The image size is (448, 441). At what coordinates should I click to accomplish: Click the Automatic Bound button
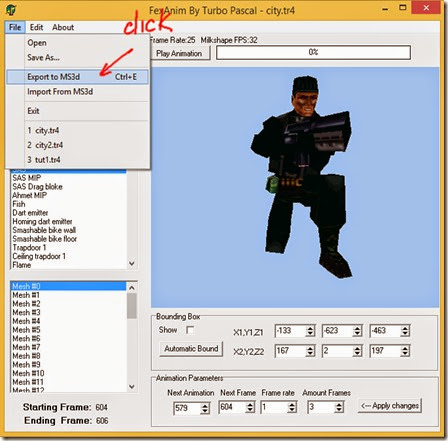[x=191, y=349]
